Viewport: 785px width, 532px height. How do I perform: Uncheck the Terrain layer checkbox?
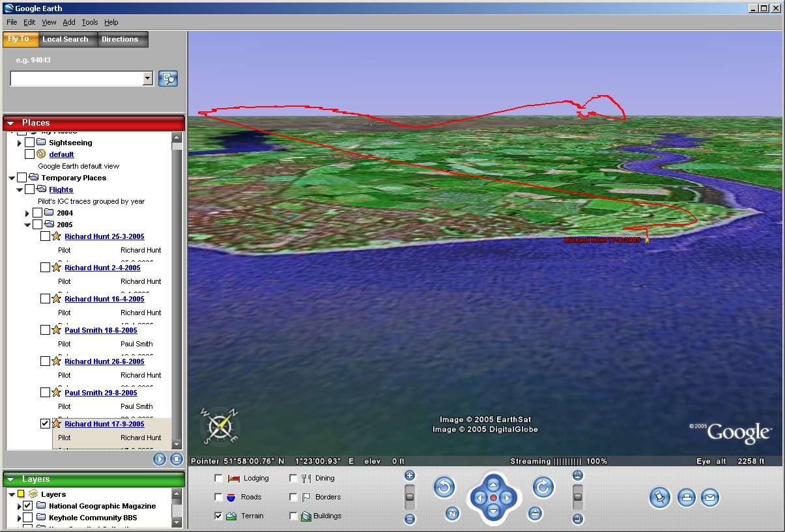click(218, 516)
